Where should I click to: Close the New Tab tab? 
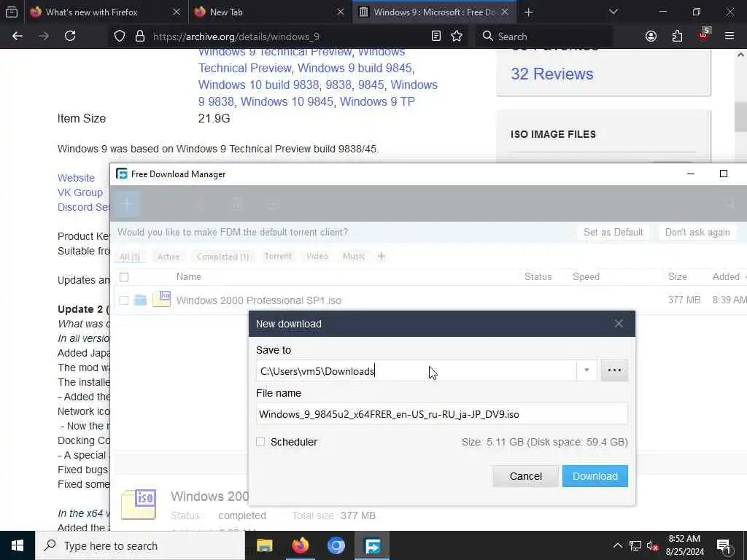click(x=341, y=12)
